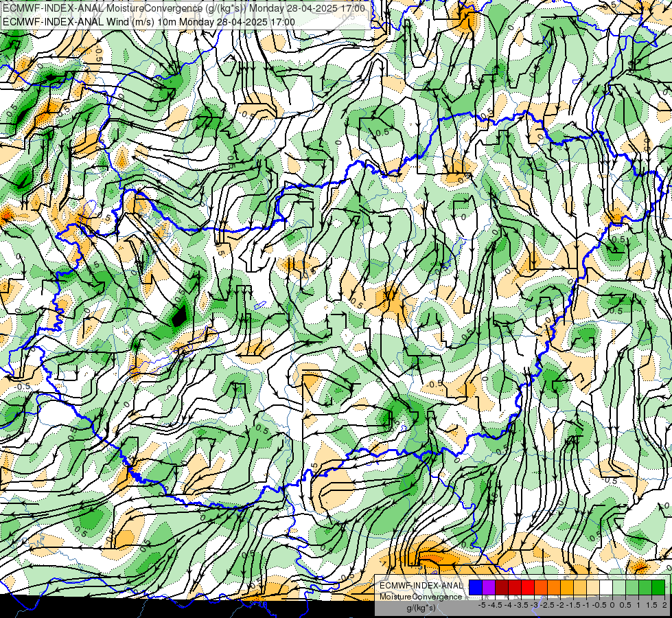Click the ECMWF-INDEX-ANAL label in legend box
This screenshot has width=672, height=618.
coord(421,586)
